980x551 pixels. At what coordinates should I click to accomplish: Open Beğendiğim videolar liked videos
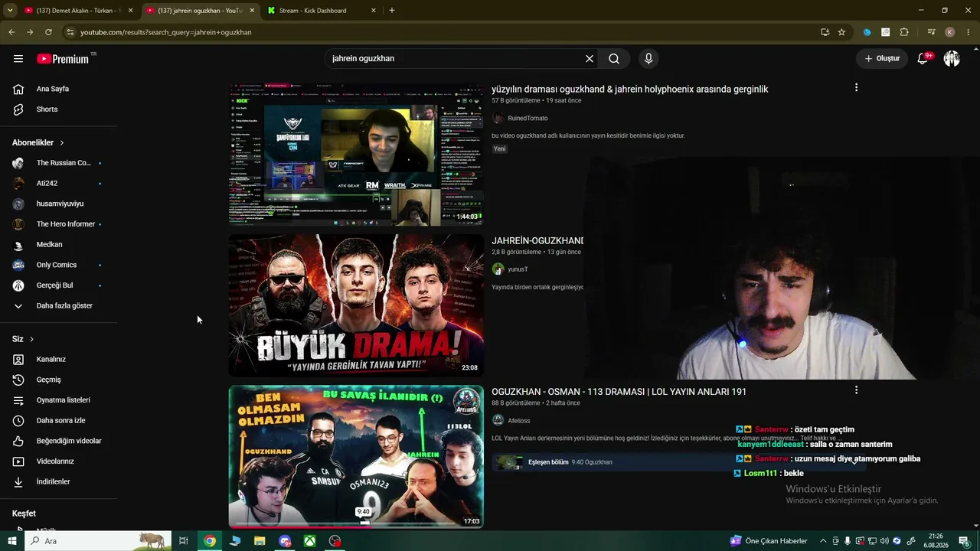tap(59, 441)
